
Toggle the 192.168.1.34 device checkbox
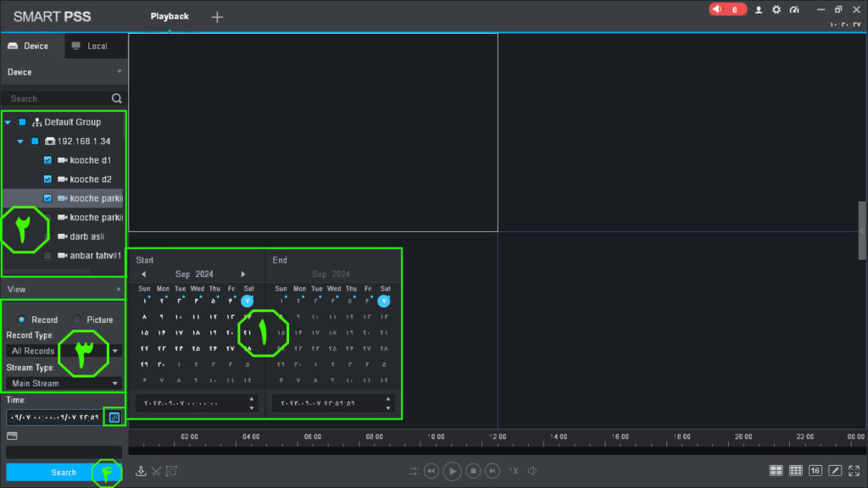(35, 141)
